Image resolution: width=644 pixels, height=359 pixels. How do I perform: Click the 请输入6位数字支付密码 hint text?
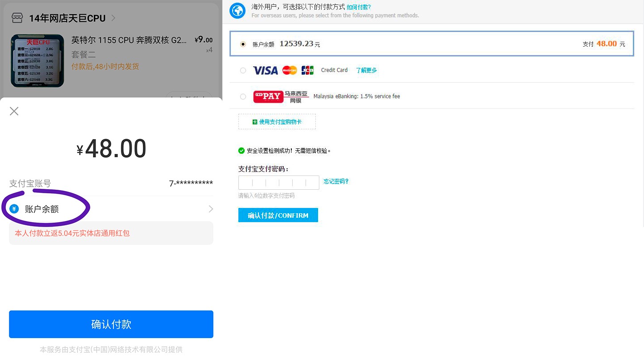[x=266, y=195]
